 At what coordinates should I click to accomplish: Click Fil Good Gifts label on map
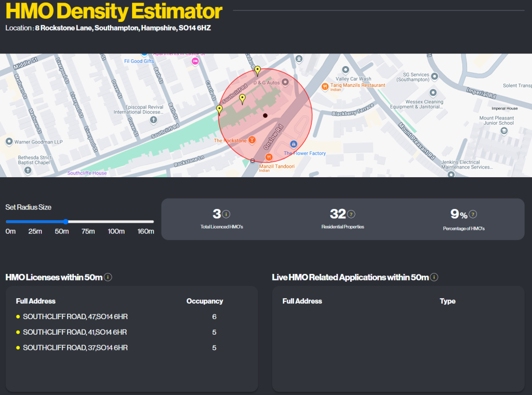pos(139,61)
